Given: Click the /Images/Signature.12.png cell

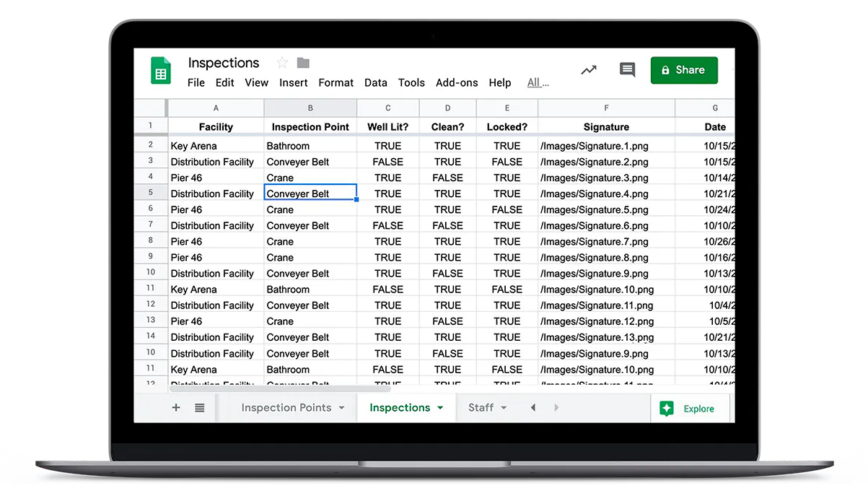Looking at the screenshot, I should [x=606, y=321].
